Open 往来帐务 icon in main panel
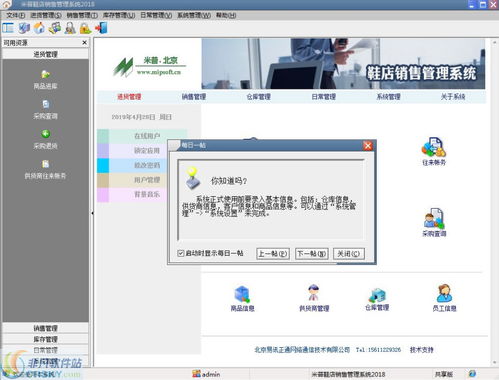 coord(434,152)
